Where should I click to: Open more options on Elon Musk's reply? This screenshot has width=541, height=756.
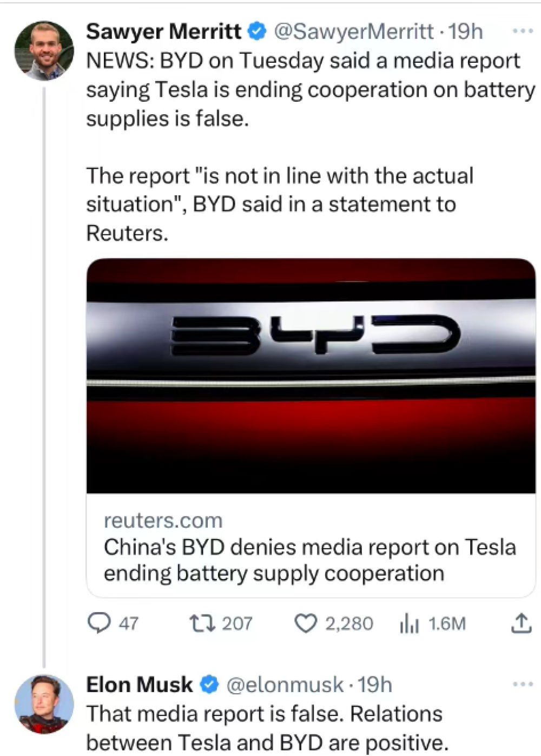(x=523, y=684)
